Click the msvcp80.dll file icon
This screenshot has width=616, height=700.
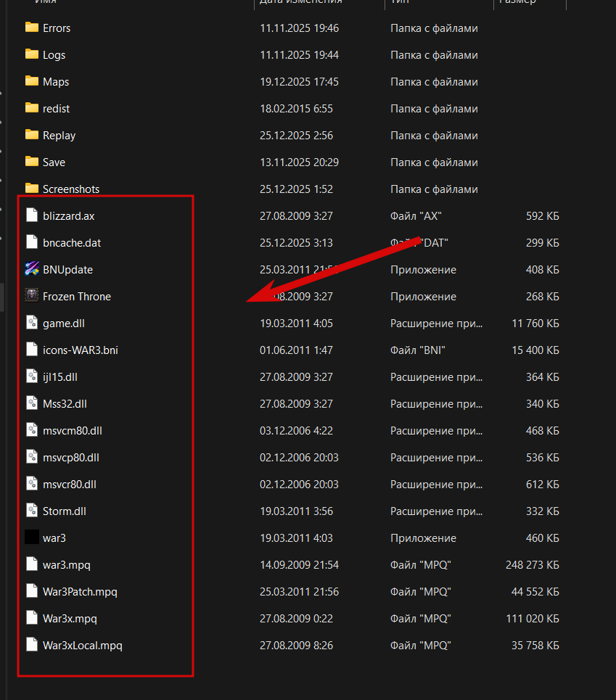[x=32, y=457]
